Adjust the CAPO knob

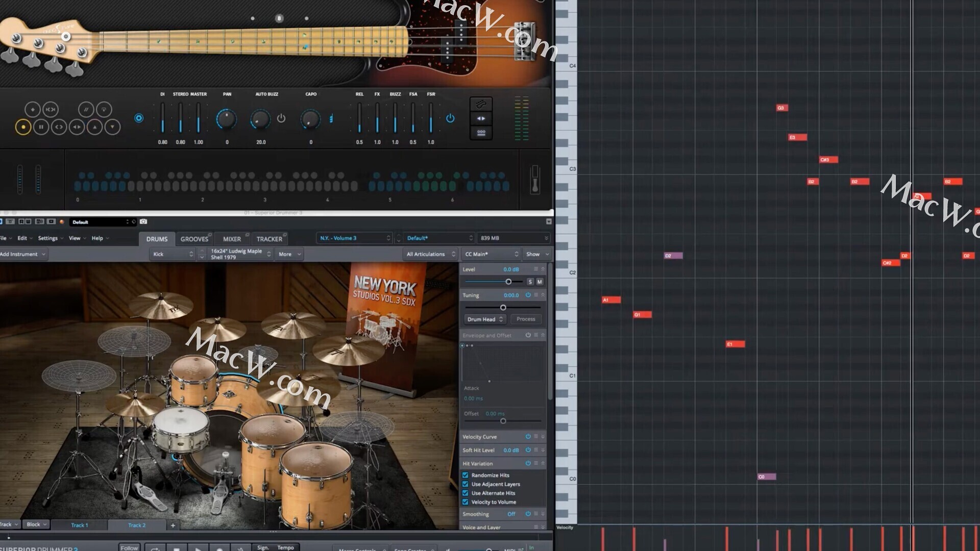310,119
